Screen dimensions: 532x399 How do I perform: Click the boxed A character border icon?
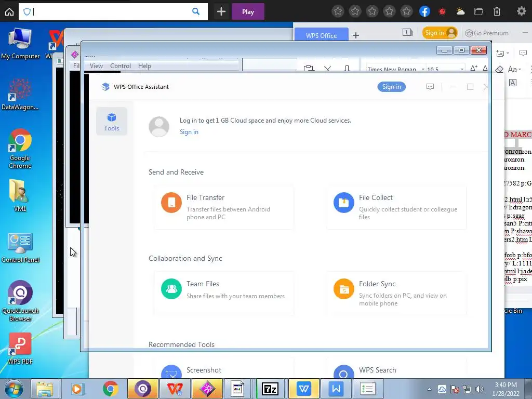tap(513, 83)
